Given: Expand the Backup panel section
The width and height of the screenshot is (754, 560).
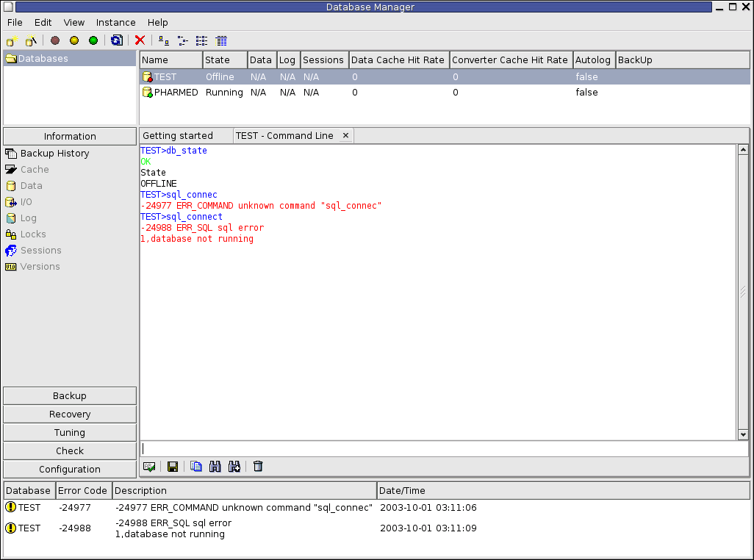Looking at the screenshot, I should pos(70,395).
